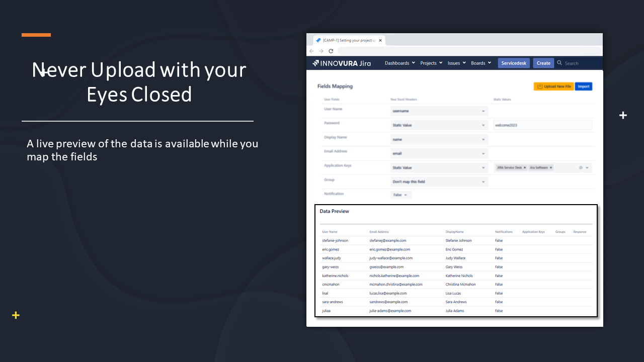Clear all application keys with circle icon
The height and width of the screenshot is (362, 644).
581,167
